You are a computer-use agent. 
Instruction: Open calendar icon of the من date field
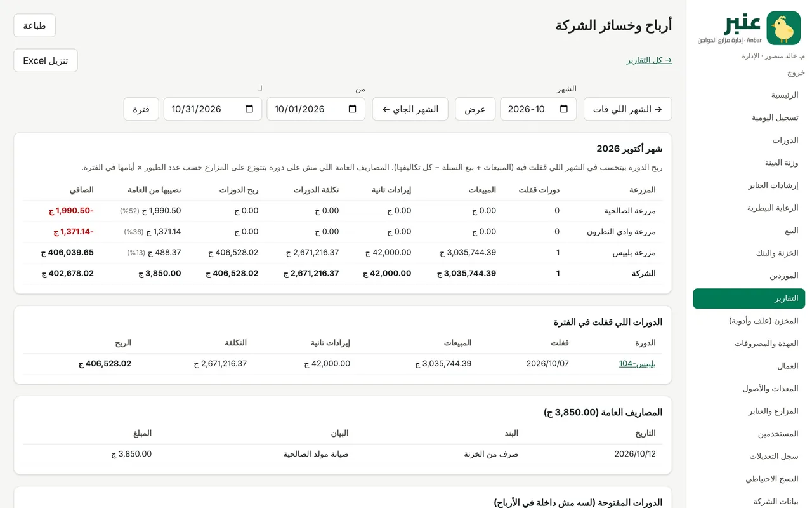pyautogui.click(x=352, y=109)
